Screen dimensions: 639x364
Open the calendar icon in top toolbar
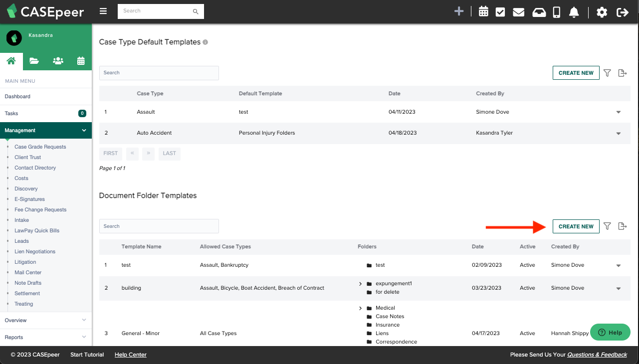pyautogui.click(x=483, y=12)
